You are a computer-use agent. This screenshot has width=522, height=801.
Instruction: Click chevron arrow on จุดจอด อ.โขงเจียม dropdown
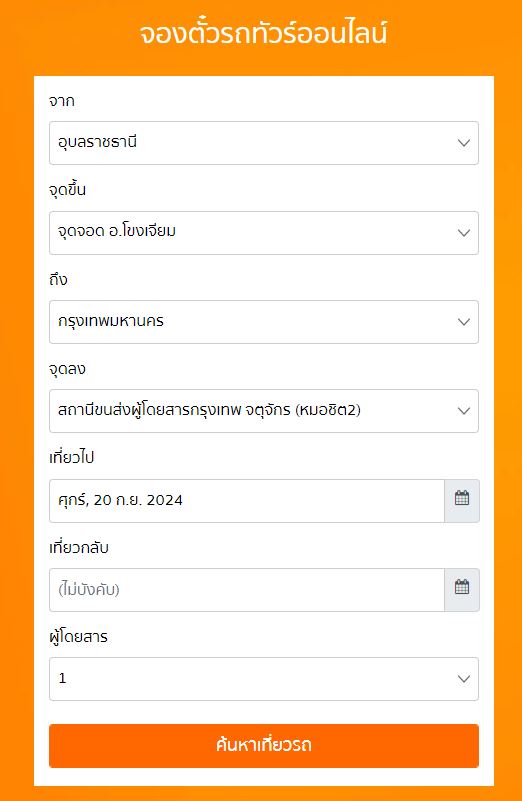464,233
